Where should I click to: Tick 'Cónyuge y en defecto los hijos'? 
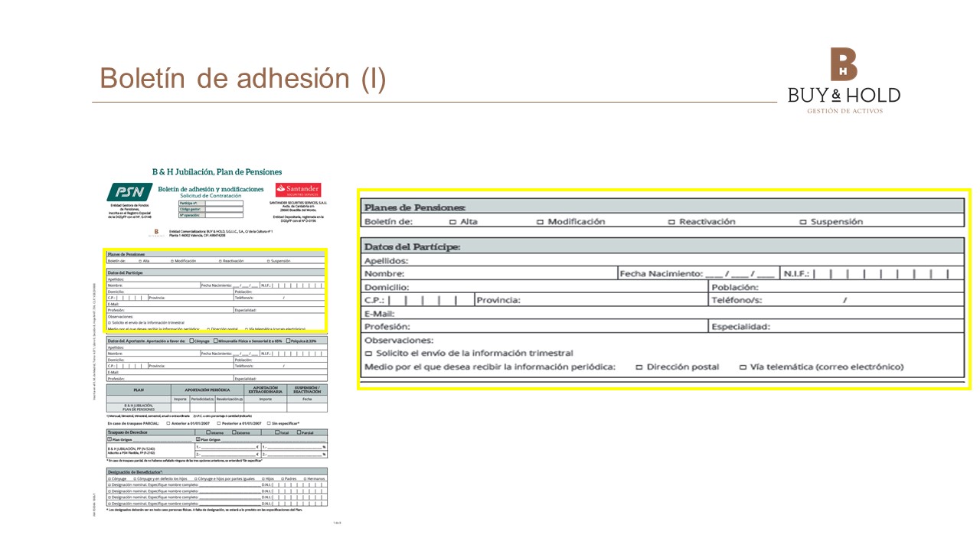(135, 479)
